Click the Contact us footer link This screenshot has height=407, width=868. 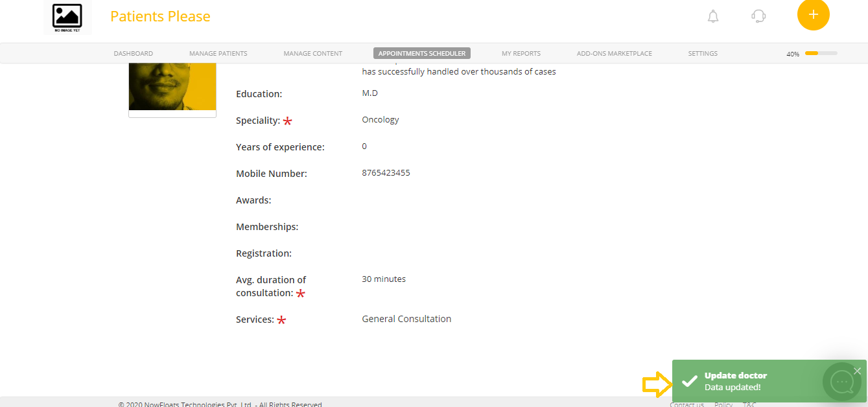[x=686, y=404]
